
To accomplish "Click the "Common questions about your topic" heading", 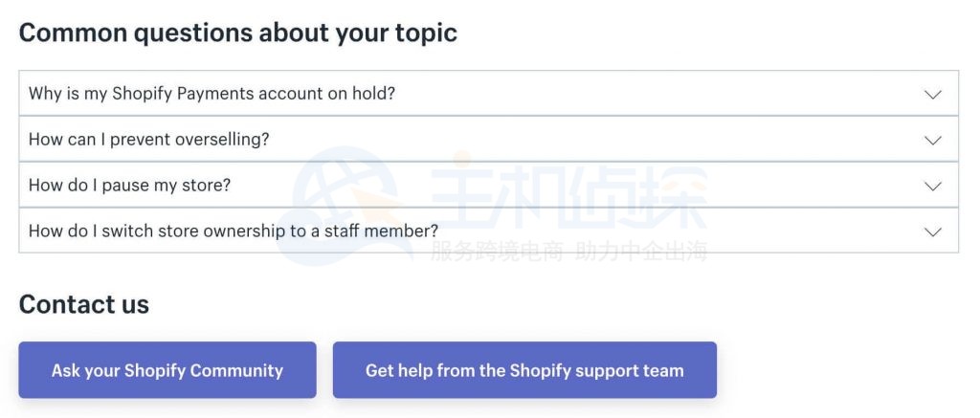I will pyautogui.click(x=238, y=33).
